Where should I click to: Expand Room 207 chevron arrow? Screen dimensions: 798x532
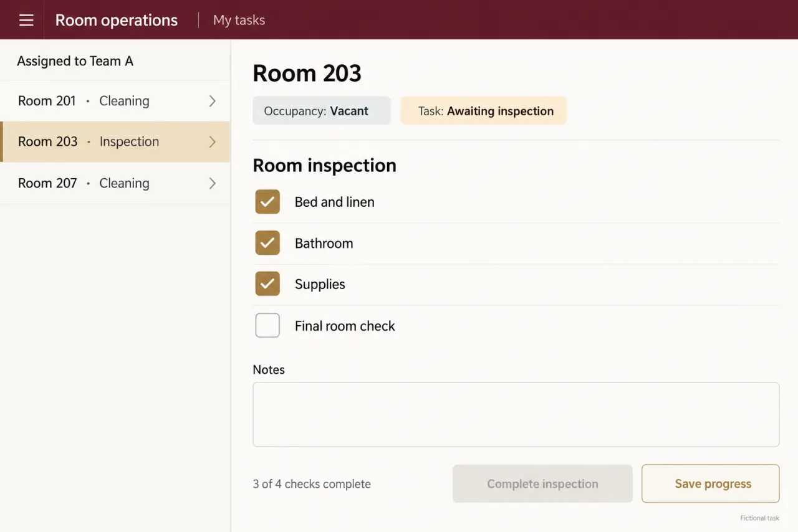coord(212,183)
